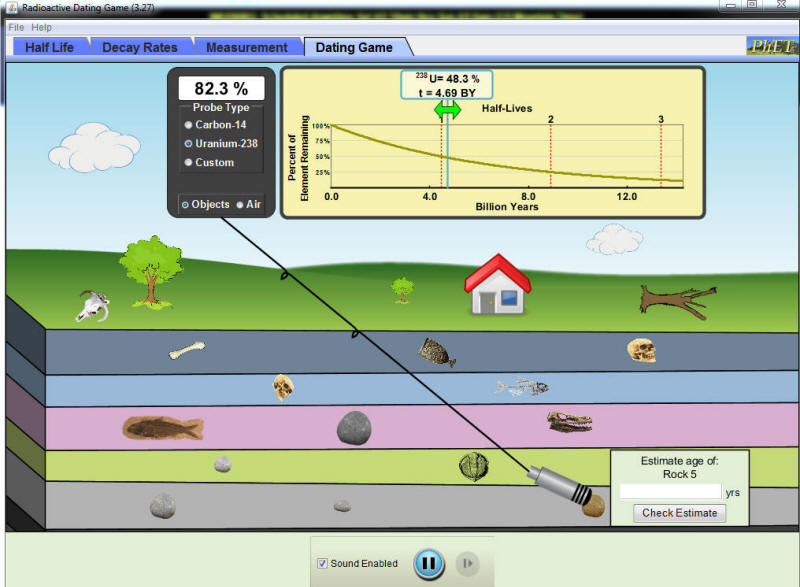Select the fossil cup in top layer

pyautogui.click(x=436, y=352)
